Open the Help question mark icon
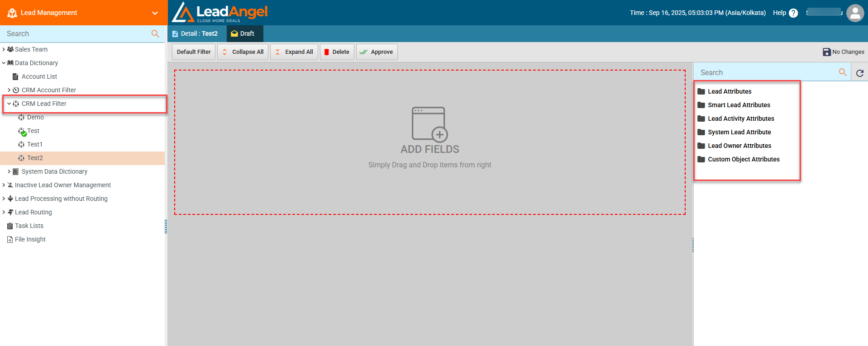 tap(793, 13)
